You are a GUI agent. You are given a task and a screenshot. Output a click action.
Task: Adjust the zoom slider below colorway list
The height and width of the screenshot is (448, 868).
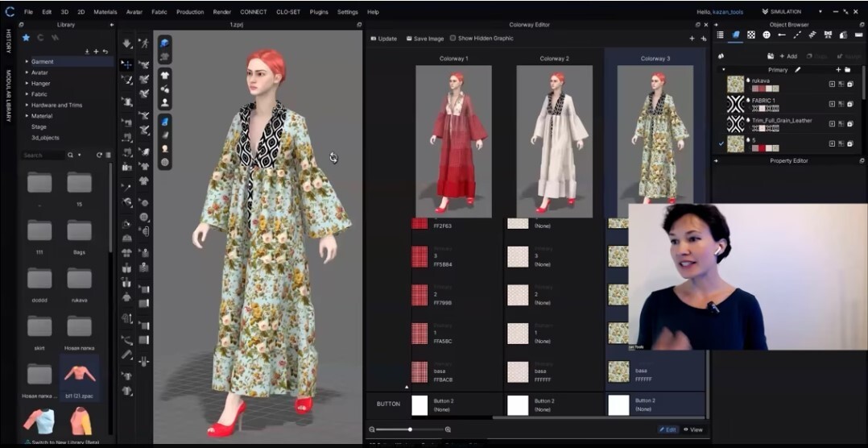(410, 429)
